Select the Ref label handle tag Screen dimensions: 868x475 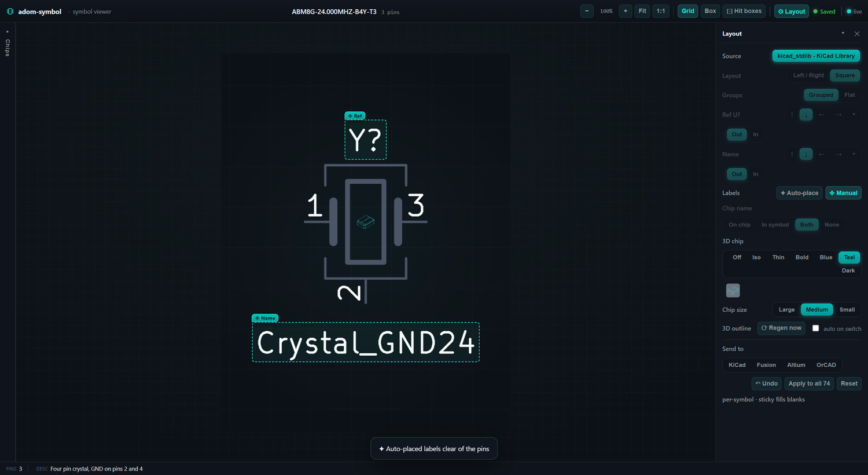[355, 116]
